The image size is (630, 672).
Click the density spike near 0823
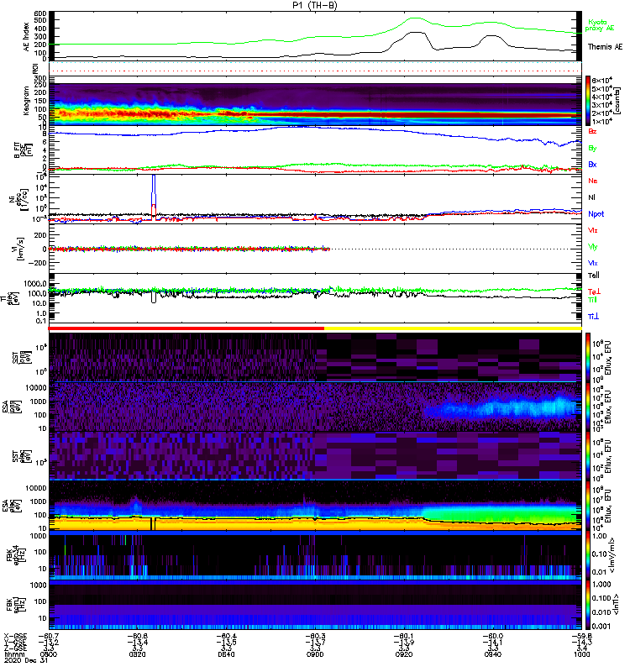154,197
